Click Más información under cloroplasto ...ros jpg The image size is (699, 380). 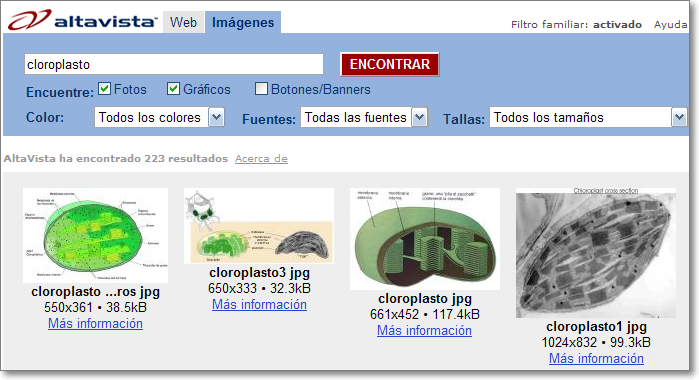tap(95, 323)
